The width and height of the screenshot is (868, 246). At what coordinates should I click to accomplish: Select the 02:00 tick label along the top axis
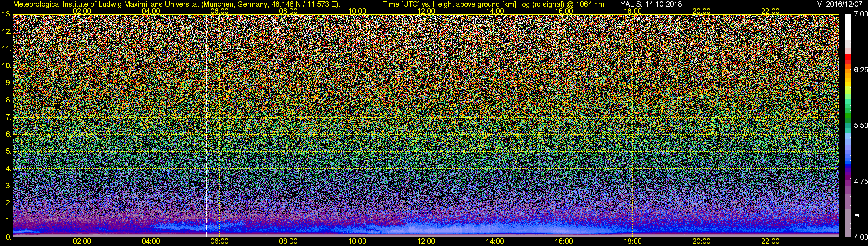coord(82,11)
